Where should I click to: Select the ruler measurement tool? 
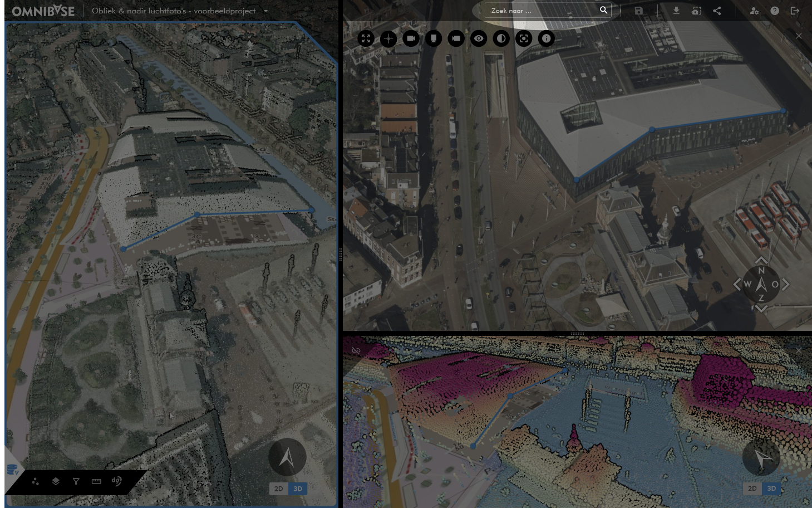(x=96, y=481)
